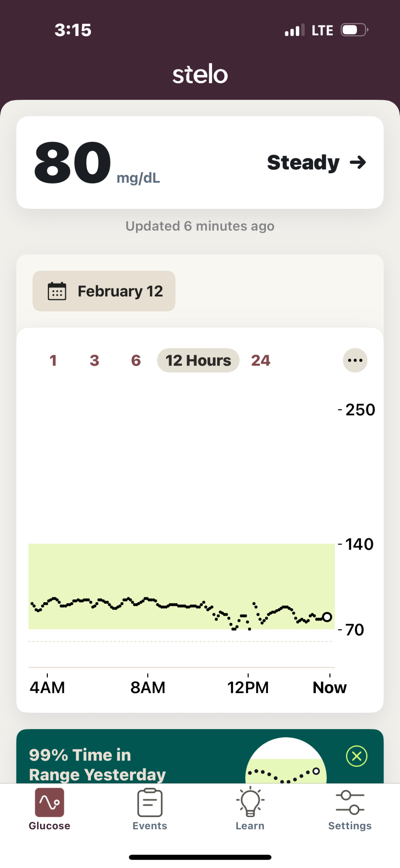Tap the calendar icon beside February 12
The image size is (400, 868).
click(x=57, y=291)
